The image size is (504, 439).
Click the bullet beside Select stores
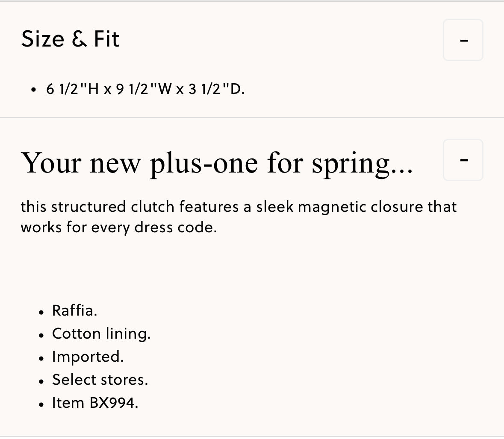(x=41, y=381)
